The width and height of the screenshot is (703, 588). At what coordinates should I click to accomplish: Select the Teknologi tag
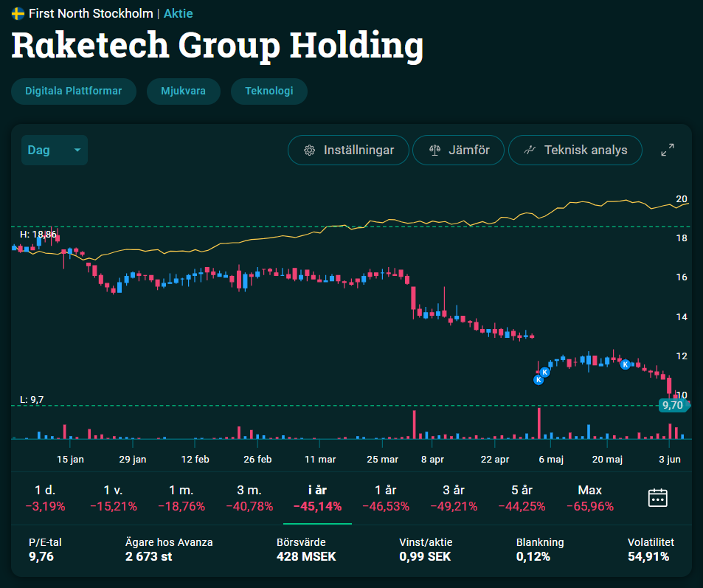pyautogui.click(x=269, y=91)
